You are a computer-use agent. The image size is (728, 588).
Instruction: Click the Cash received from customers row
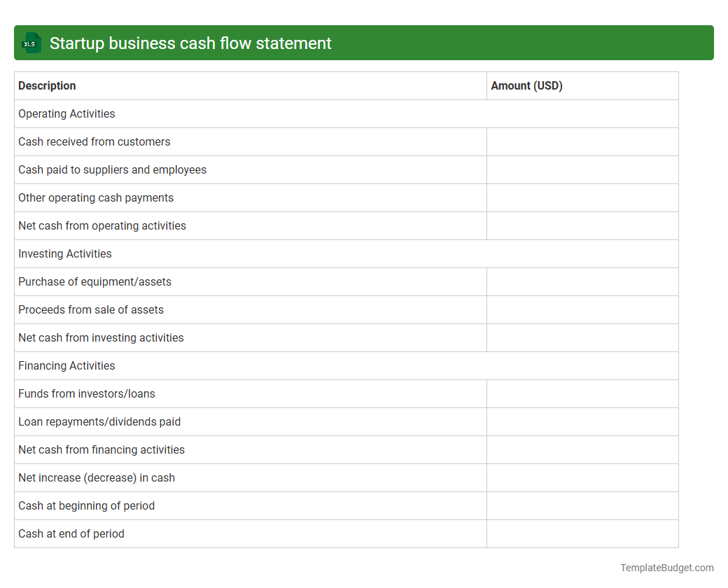pos(94,141)
